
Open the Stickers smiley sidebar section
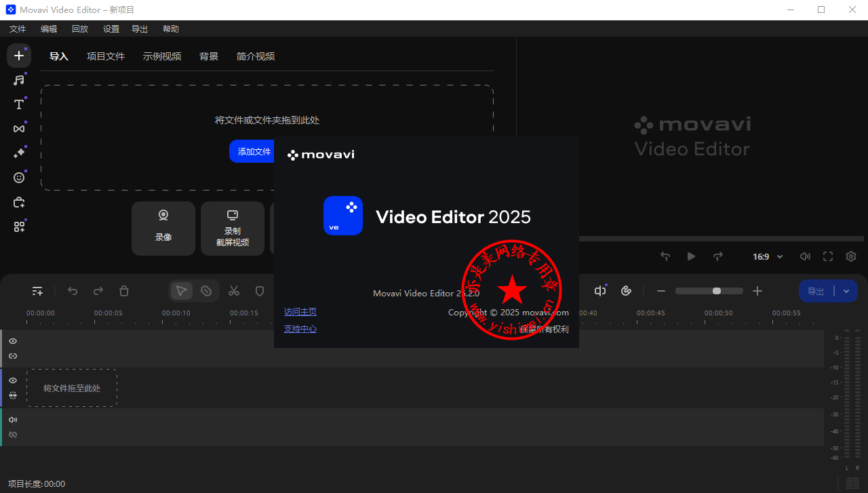click(19, 178)
